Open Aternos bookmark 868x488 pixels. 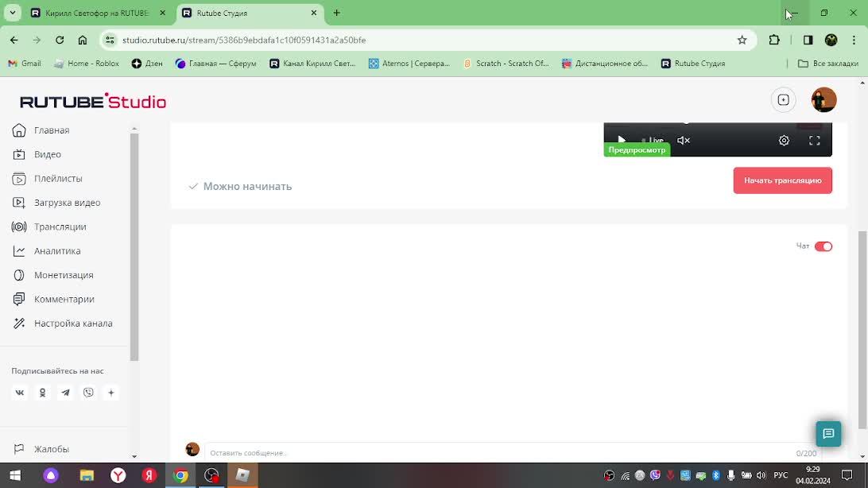click(x=409, y=64)
